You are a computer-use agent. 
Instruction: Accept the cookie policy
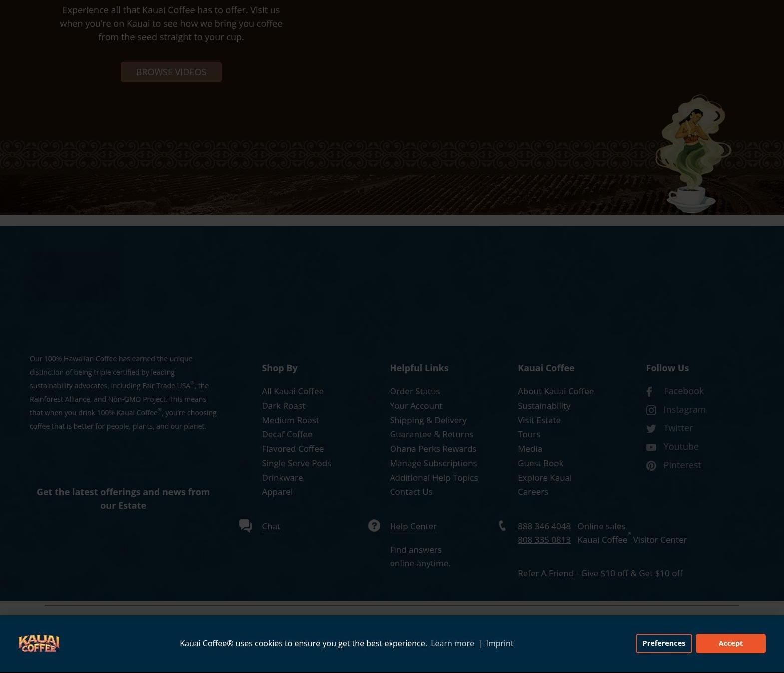(731, 643)
